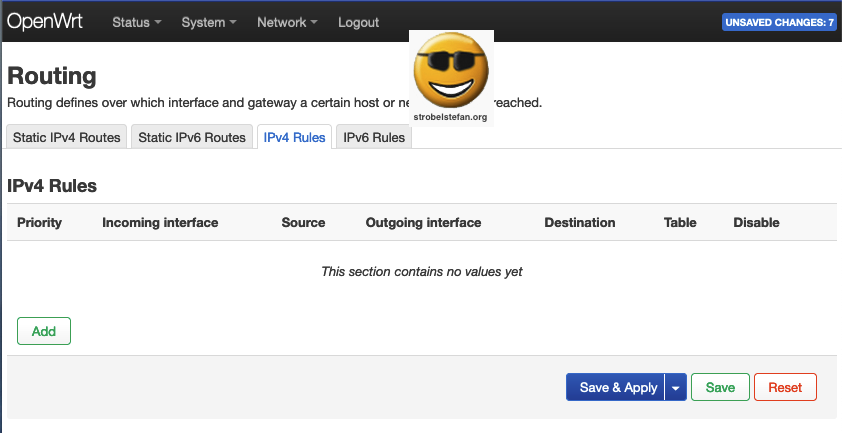842x433 pixels.
Task: Open the Status menu in navbar
Action: 137,22
